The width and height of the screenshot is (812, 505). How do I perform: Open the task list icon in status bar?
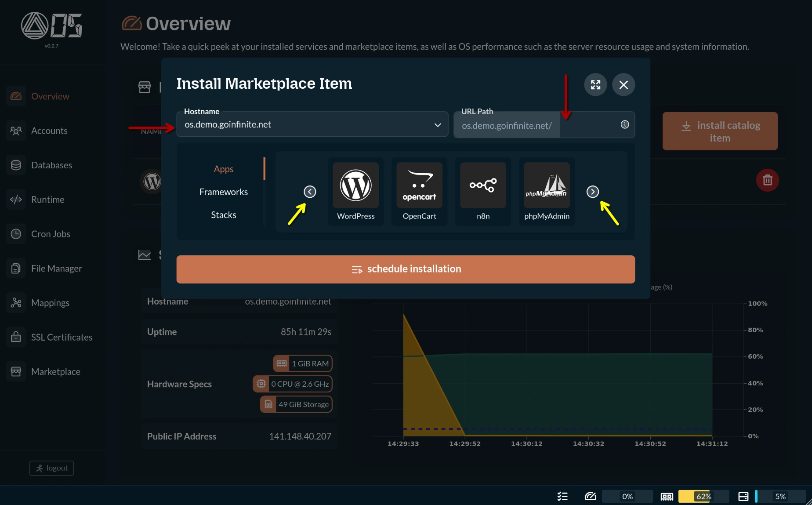562,496
